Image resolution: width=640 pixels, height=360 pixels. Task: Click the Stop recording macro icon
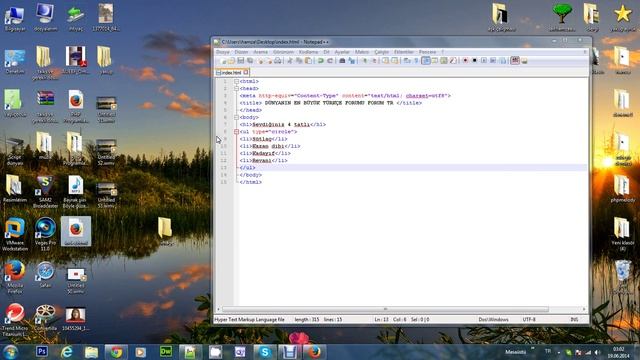click(x=475, y=61)
